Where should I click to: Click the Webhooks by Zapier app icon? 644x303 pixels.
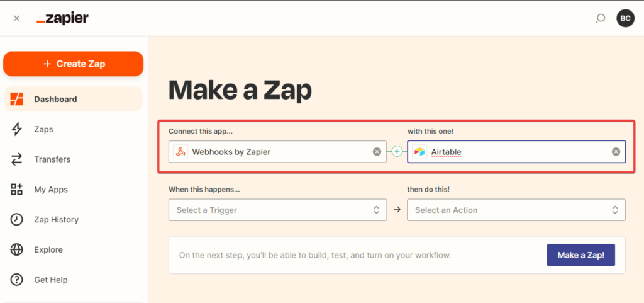(180, 152)
